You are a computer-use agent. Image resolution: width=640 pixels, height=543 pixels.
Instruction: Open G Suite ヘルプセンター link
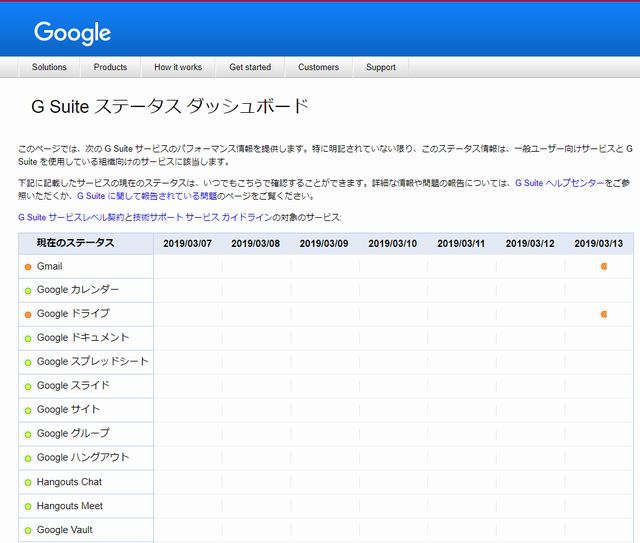coord(560,183)
